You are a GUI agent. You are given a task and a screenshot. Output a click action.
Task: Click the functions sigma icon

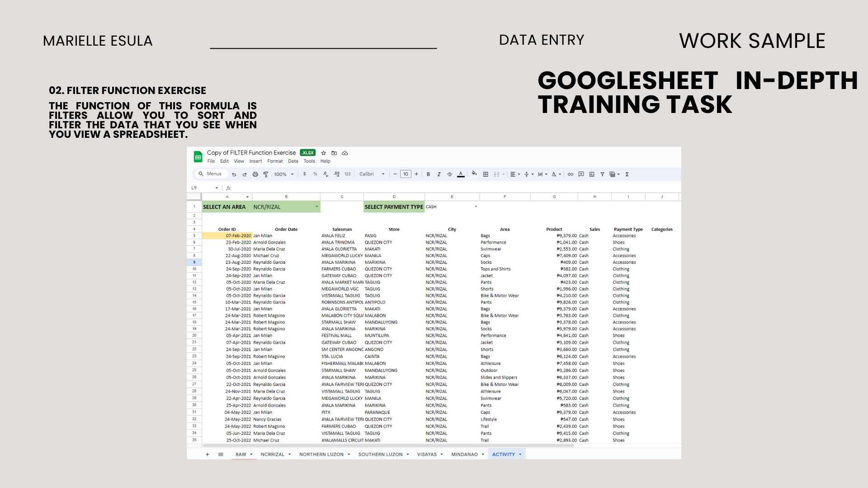click(627, 174)
